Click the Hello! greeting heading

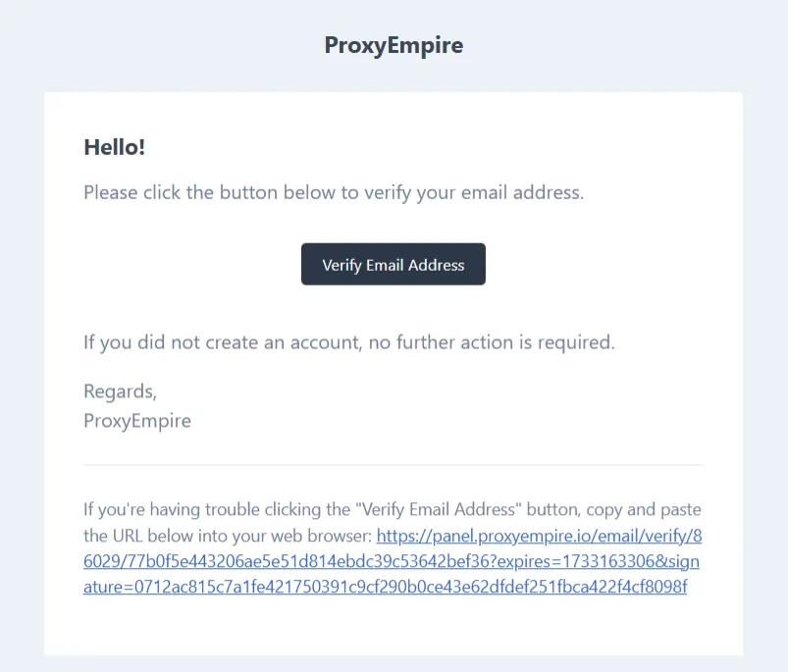(x=114, y=147)
